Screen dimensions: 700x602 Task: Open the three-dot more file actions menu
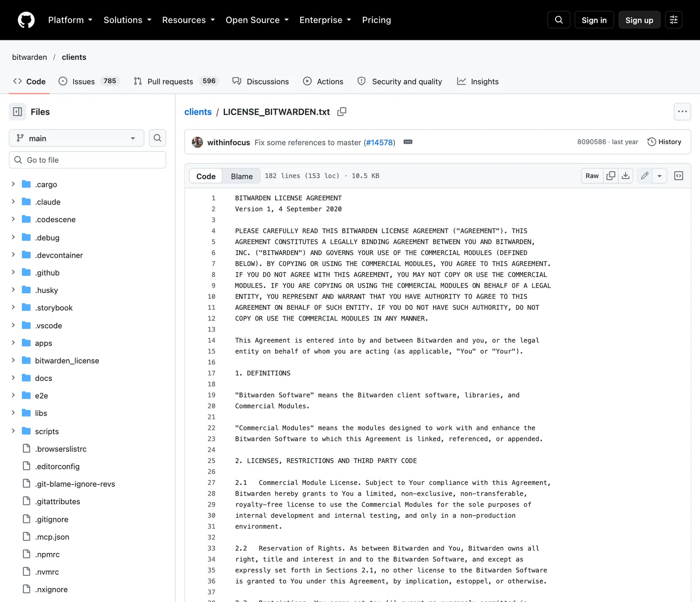point(682,112)
